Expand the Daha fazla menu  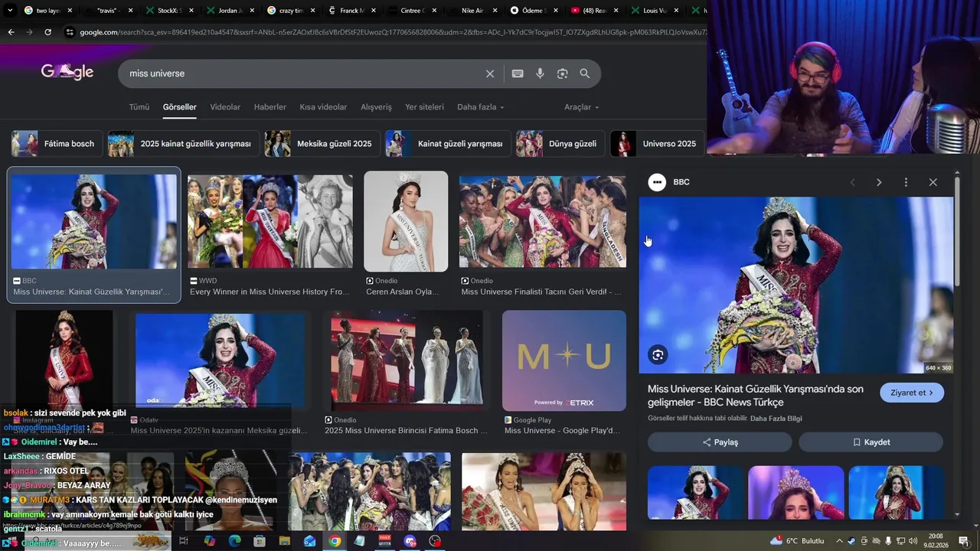481,107
